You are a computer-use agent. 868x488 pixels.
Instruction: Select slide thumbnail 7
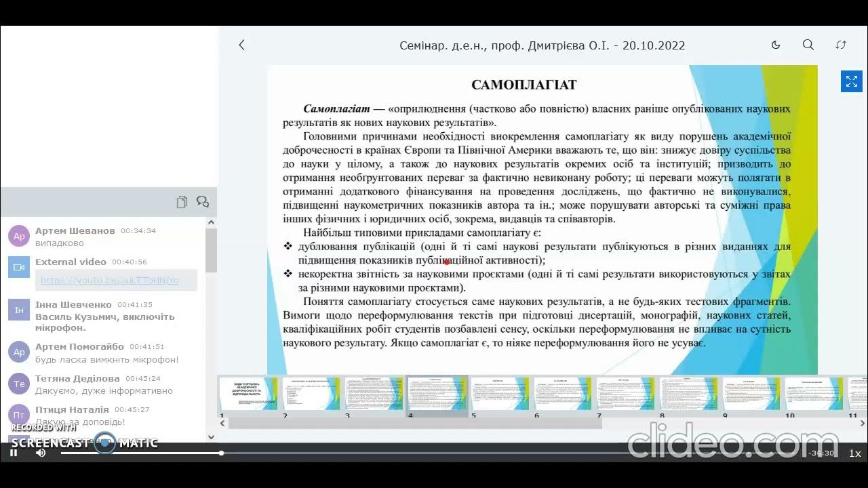(626, 393)
